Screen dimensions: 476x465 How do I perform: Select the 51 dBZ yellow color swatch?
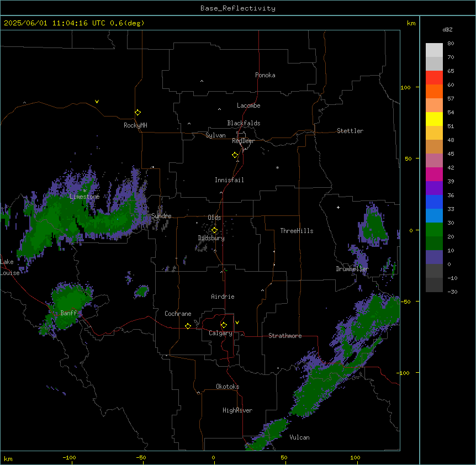[x=434, y=119]
